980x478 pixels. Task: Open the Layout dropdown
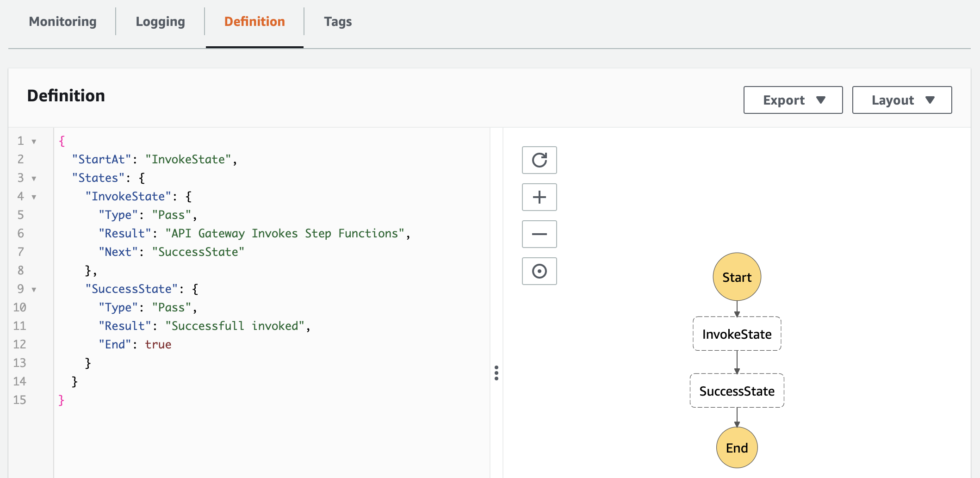(x=901, y=99)
